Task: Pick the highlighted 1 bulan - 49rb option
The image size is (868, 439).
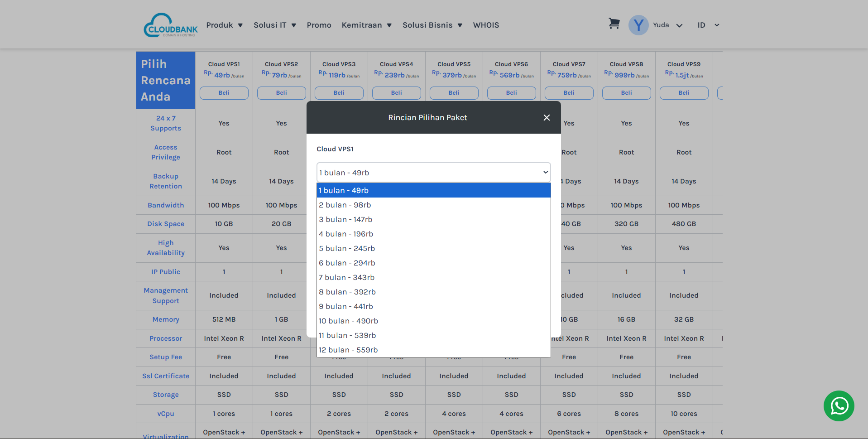Action: point(343,190)
